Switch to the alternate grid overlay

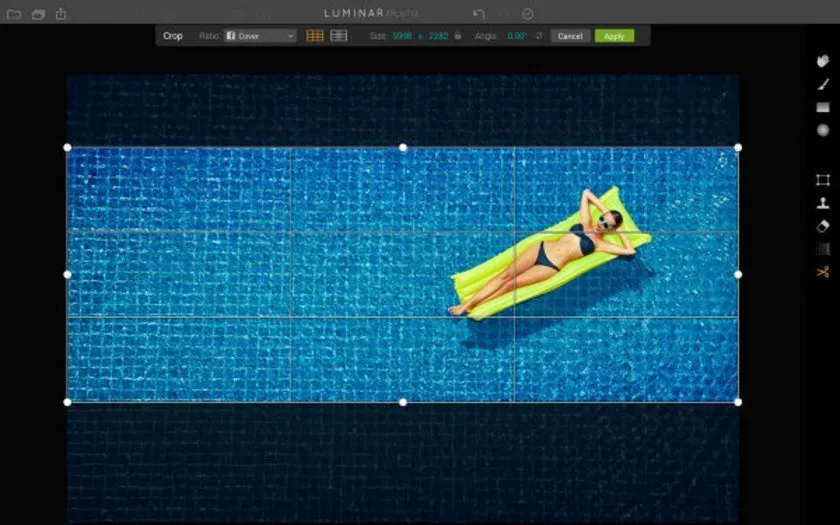coord(339,36)
